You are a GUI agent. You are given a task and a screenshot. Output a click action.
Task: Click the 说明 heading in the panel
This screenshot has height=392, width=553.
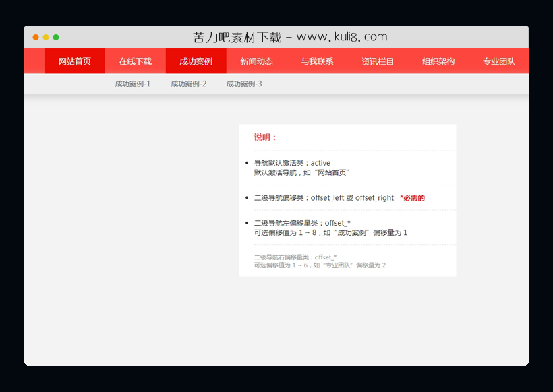[x=264, y=137]
